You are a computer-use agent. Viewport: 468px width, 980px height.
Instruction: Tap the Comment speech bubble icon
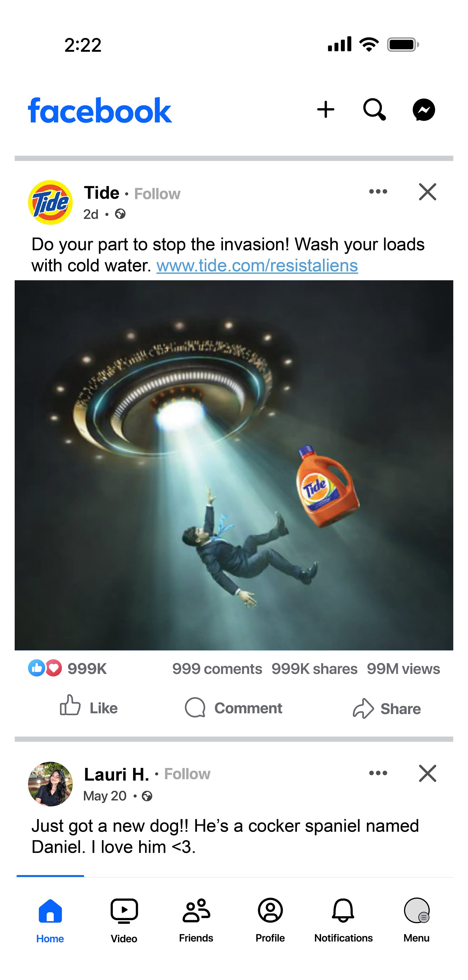pos(195,708)
